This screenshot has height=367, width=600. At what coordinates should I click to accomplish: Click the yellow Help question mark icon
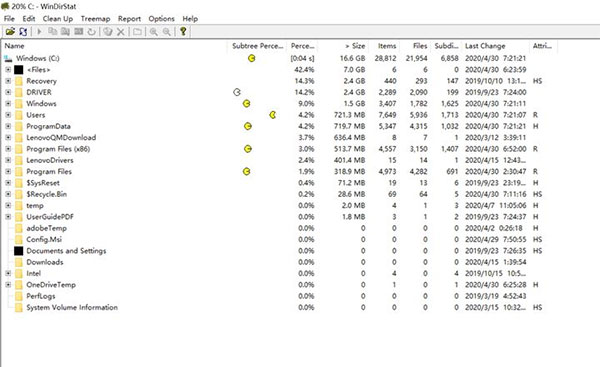point(183,31)
